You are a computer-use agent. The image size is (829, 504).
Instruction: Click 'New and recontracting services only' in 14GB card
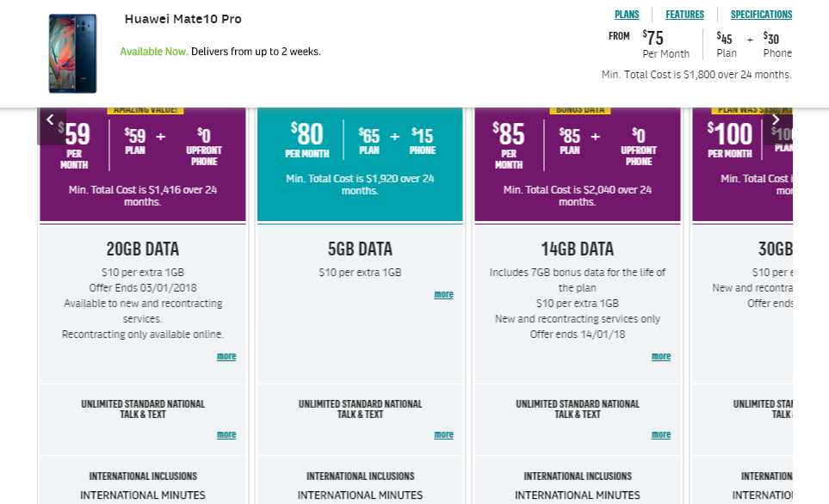tap(578, 319)
